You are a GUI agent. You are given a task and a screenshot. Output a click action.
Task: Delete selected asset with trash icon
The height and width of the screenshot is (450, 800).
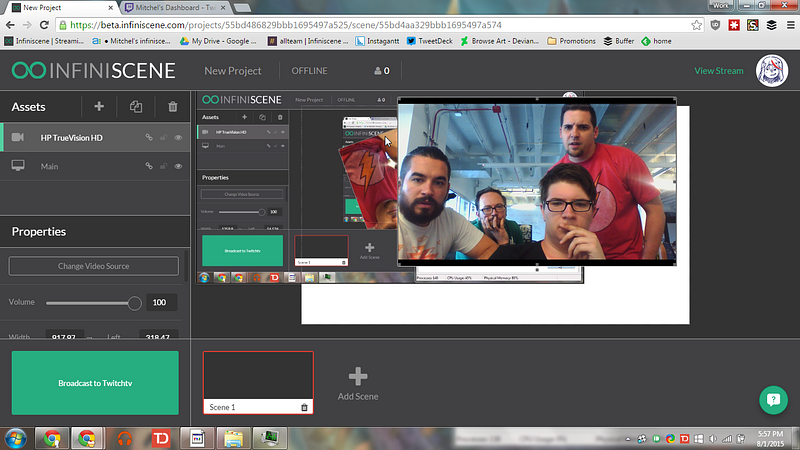click(172, 106)
